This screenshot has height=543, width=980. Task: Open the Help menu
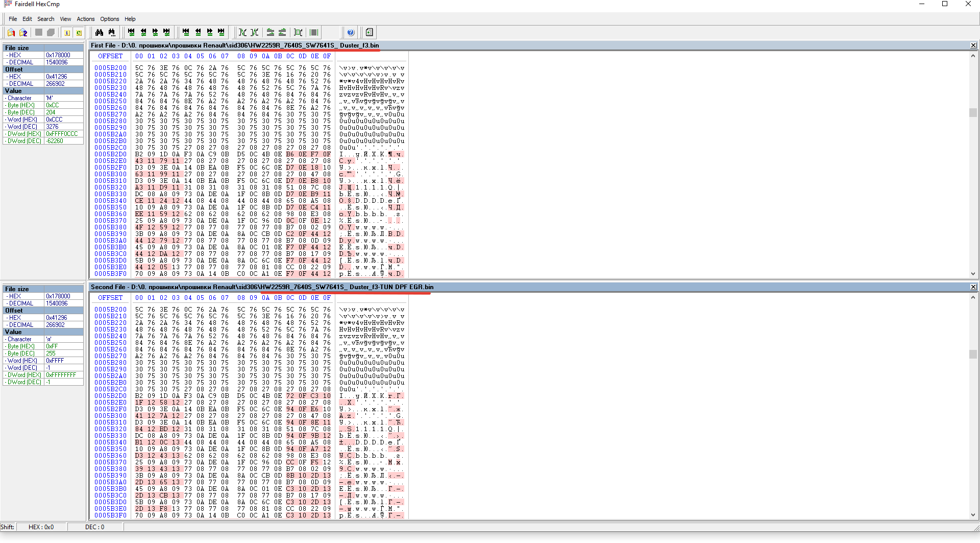click(x=130, y=19)
